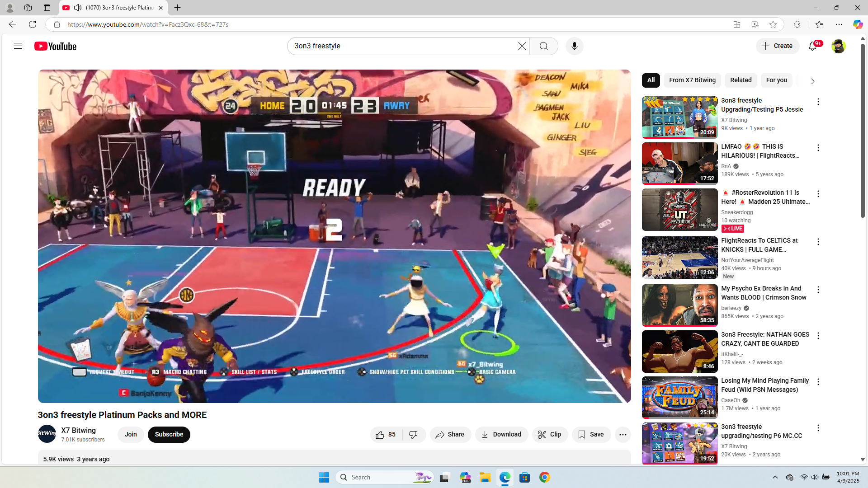Select the 'From X7 Bitwing' chip

(x=693, y=80)
